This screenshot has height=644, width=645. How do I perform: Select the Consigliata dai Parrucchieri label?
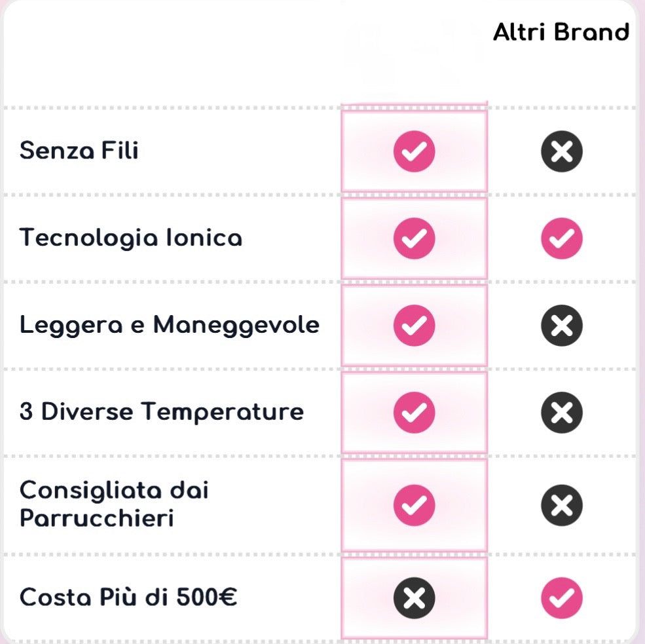(x=114, y=504)
